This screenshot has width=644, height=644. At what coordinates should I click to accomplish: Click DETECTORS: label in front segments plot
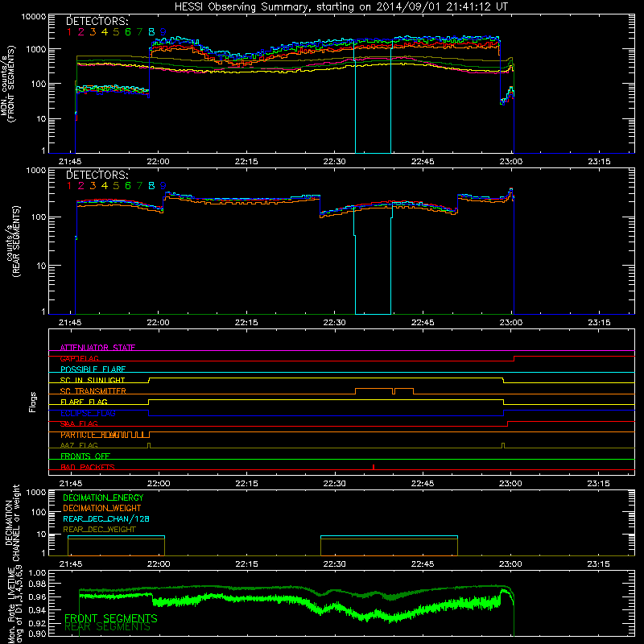(97, 22)
